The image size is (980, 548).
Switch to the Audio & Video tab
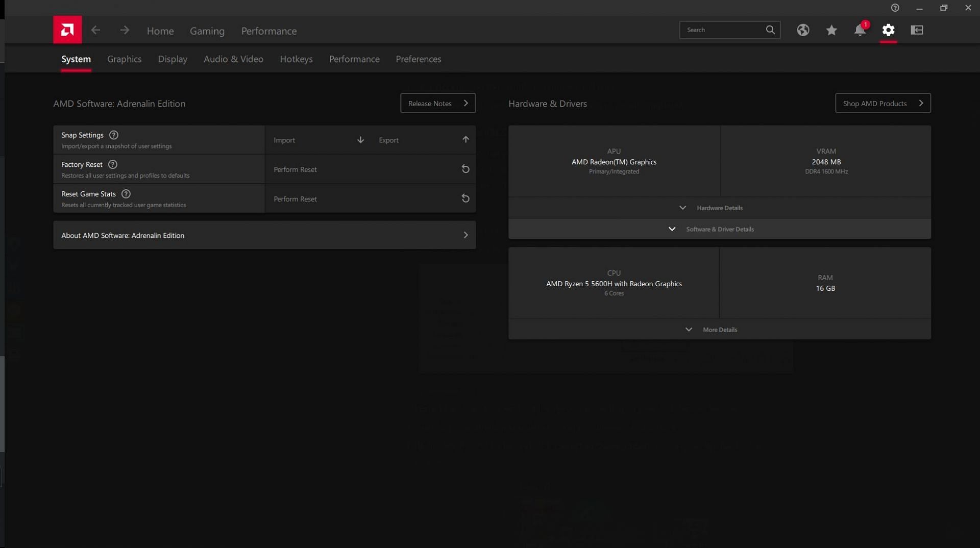[x=234, y=59]
